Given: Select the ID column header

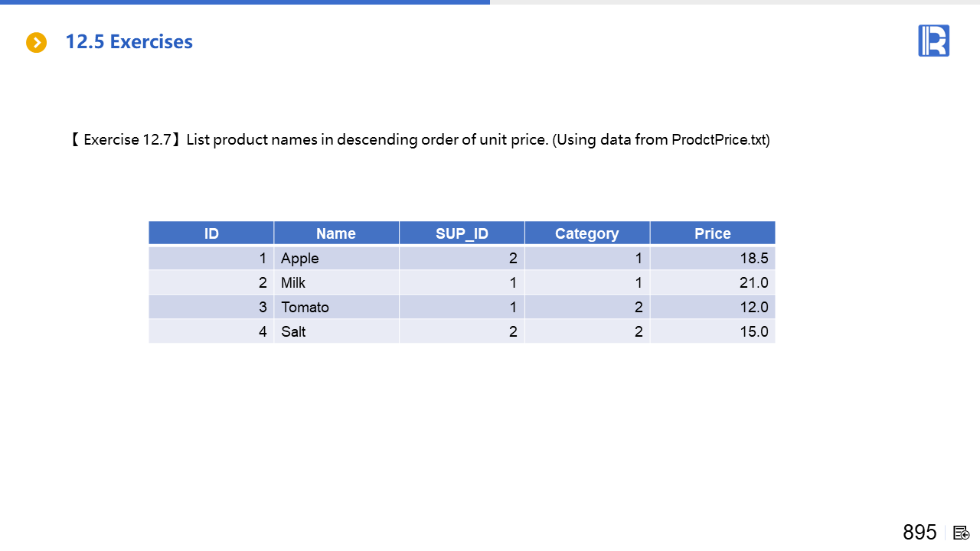Looking at the screenshot, I should (211, 233).
